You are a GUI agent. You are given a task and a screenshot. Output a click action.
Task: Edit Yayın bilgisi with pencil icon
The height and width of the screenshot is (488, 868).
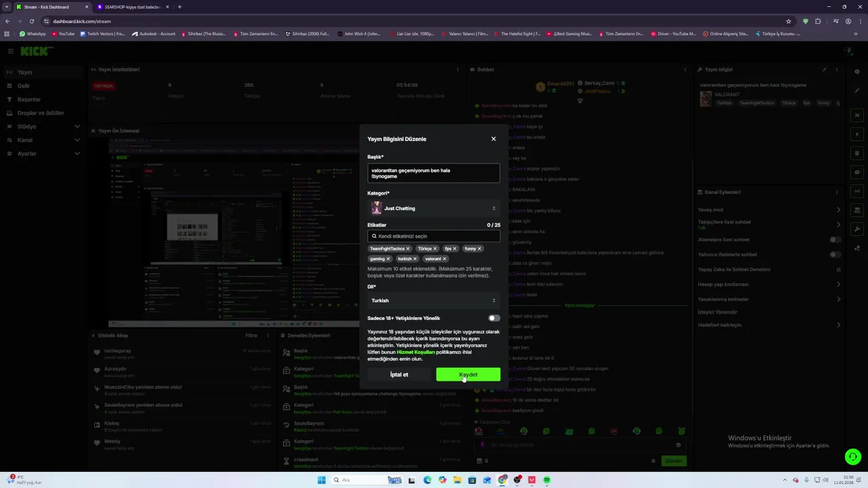coord(825,69)
